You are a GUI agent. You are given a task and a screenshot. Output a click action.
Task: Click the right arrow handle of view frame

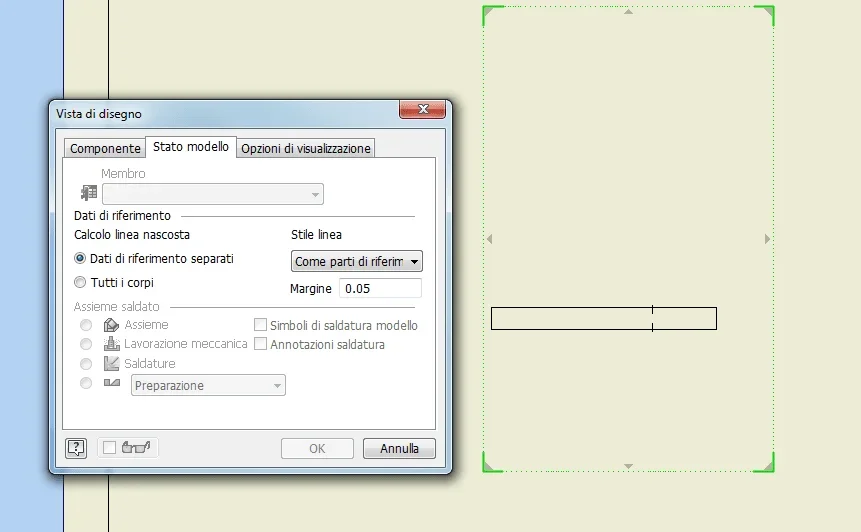pos(767,239)
